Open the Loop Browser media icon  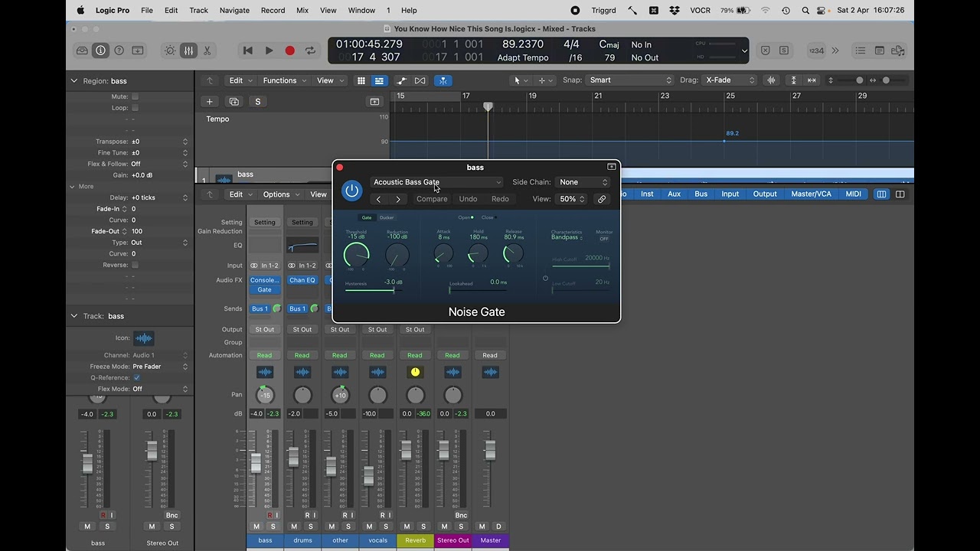[x=897, y=51]
